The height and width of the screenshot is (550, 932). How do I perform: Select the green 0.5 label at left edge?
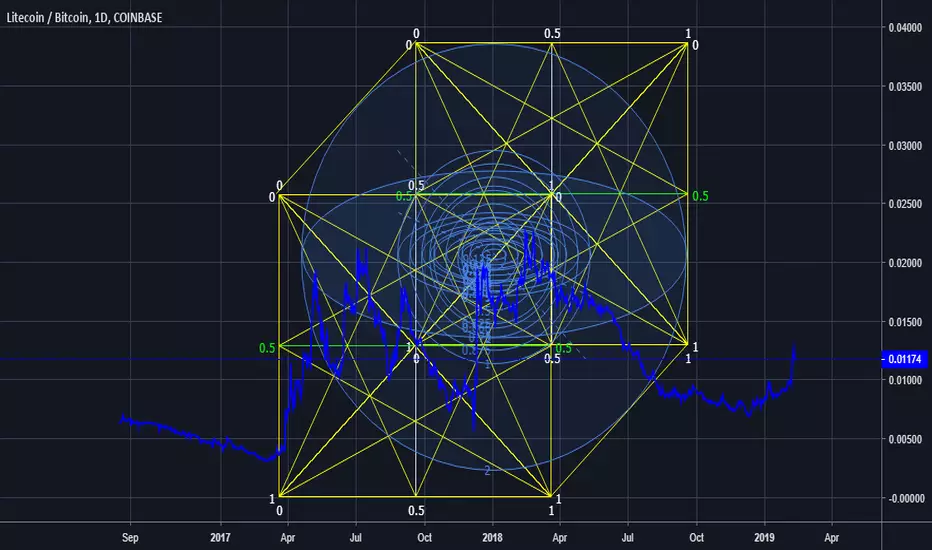267,348
